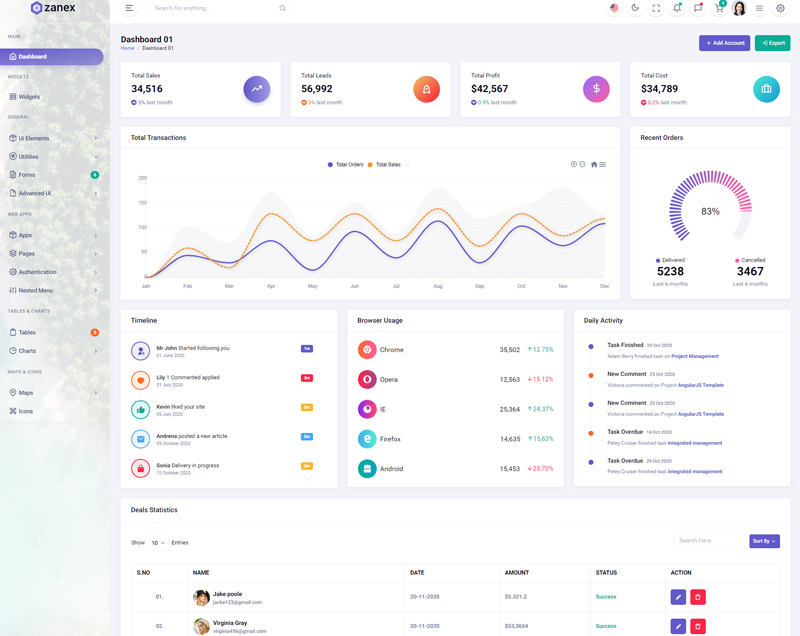This screenshot has width=800, height=636.
Task: Toggle the Total Orders series in the chart legend
Action: 346,164
